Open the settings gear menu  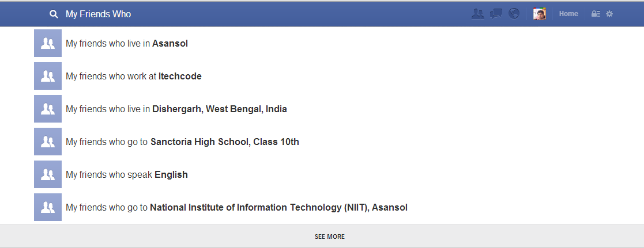[x=609, y=14]
